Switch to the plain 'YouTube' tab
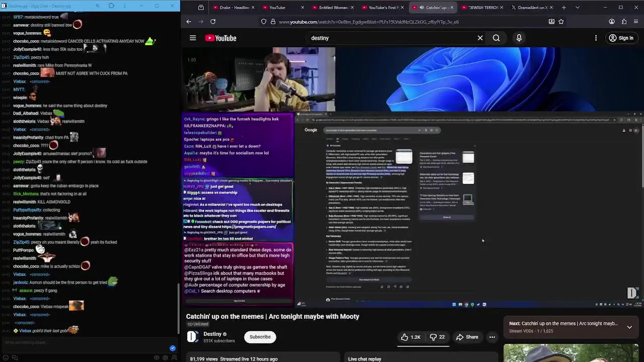The width and height of the screenshot is (644, 362). [282, 8]
